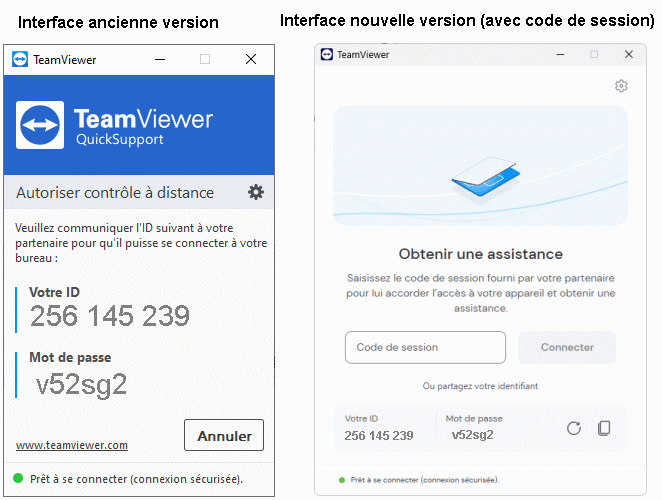This screenshot has width=662, height=500.
Task: Select large password v52sg2 in old window
Action: tap(81, 385)
